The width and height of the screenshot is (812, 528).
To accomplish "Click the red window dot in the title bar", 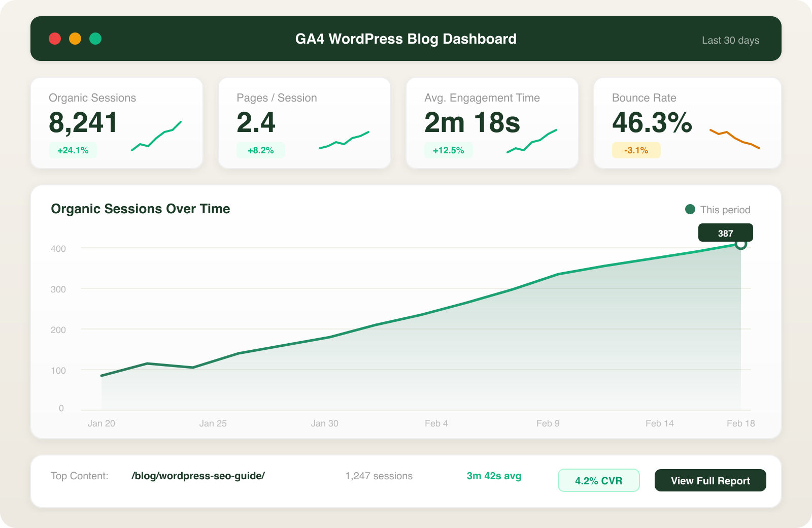I will click(55, 39).
